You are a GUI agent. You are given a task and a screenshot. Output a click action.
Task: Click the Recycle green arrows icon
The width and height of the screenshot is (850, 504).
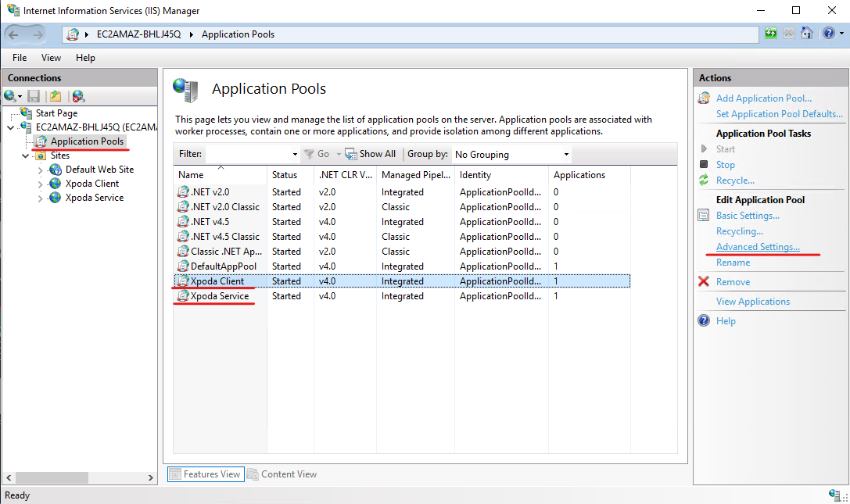pyautogui.click(x=704, y=180)
